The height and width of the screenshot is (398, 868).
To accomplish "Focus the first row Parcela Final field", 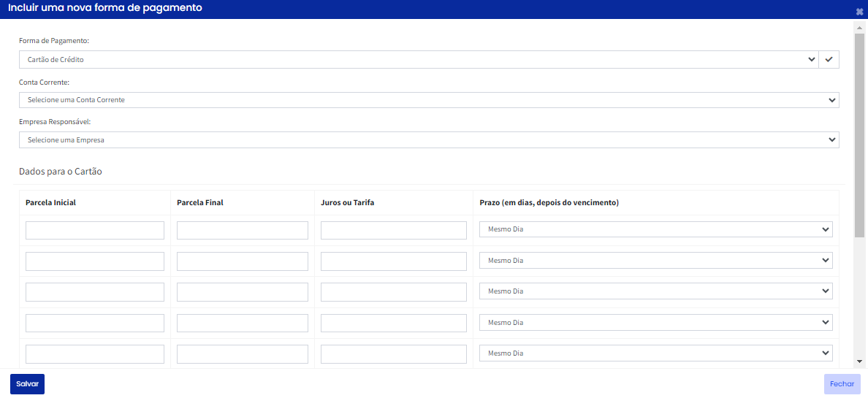I will click(243, 230).
